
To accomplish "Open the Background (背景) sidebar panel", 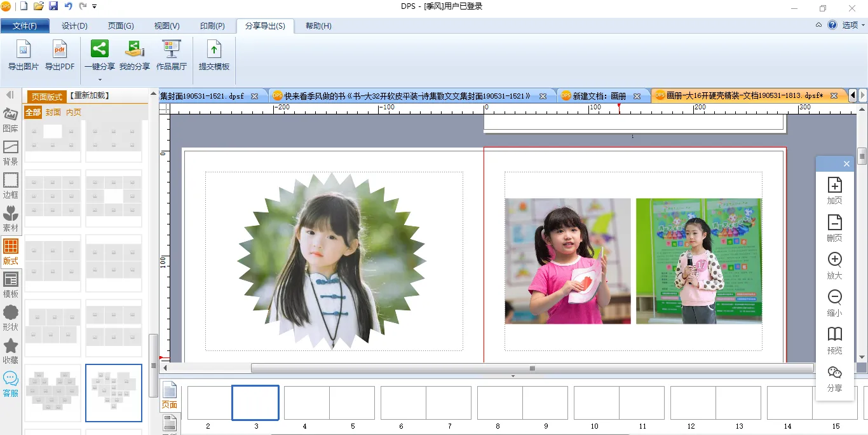I will (x=11, y=153).
